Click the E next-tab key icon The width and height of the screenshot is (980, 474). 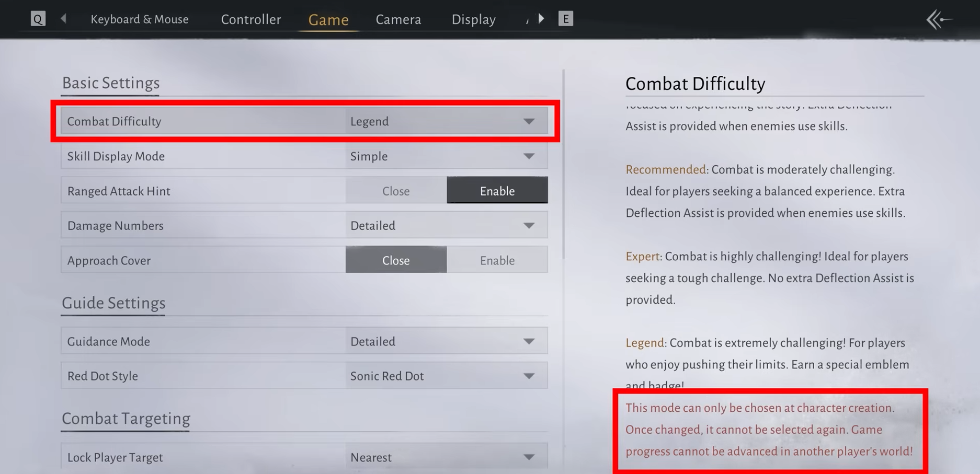pyautogui.click(x=565, y=19)
